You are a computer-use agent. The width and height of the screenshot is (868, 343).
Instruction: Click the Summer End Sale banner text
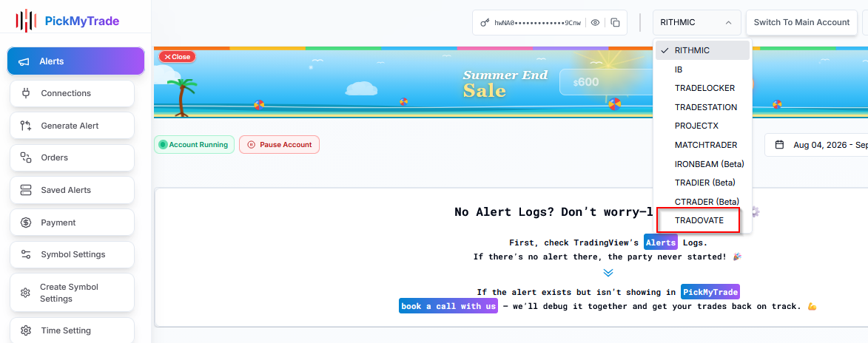[x=505, y=83]
